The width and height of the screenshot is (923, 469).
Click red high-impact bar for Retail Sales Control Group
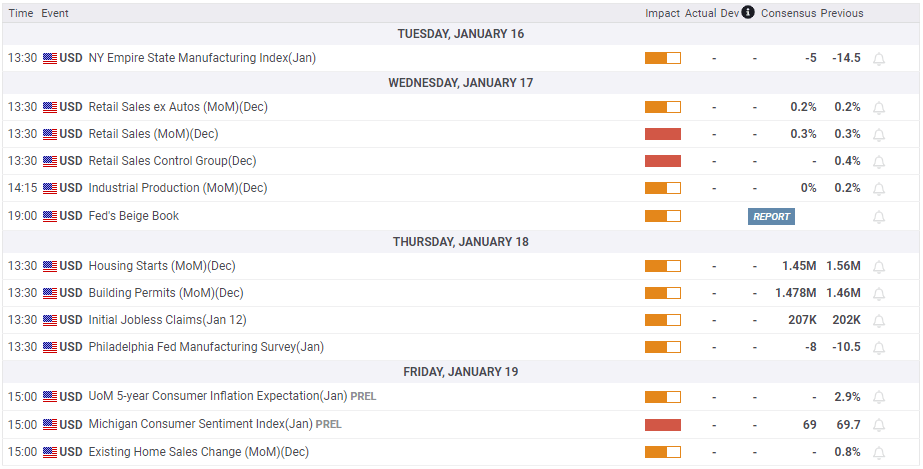tap(662, 161)
